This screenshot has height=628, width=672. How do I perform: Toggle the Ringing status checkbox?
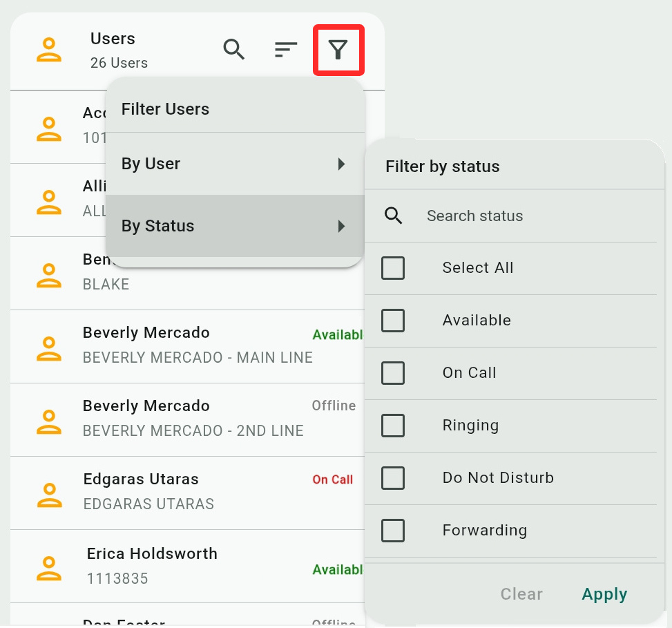point(393,426)
